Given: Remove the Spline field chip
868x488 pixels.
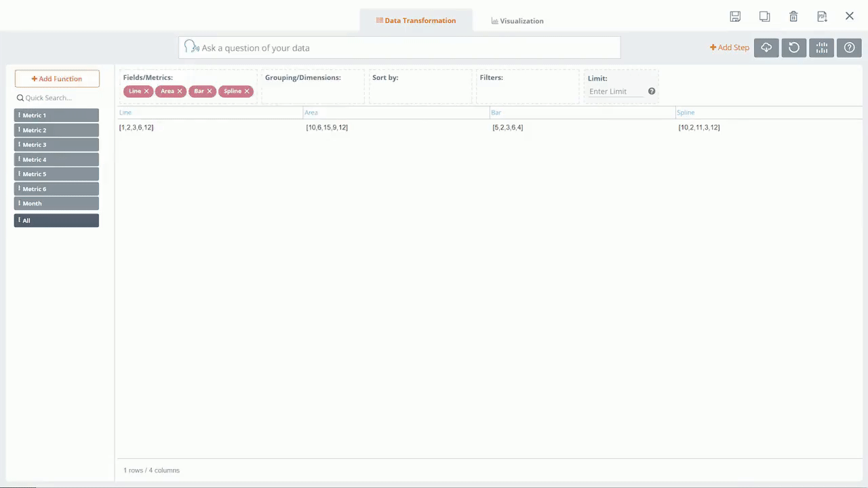Looking at the screenshot, I should [x=247, y=91].
